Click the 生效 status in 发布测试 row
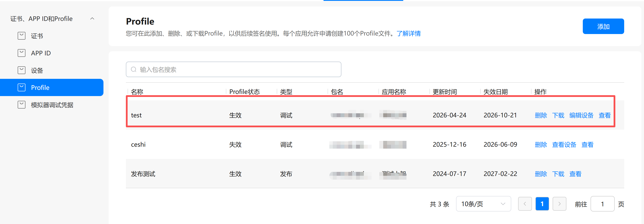The height and width of the screenshot is (224, 644). pos(235,174)
